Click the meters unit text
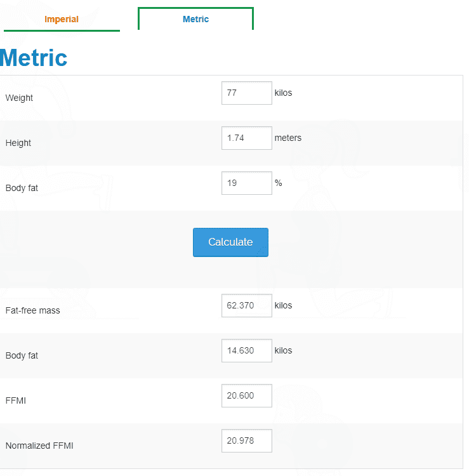 coord(287,138)
